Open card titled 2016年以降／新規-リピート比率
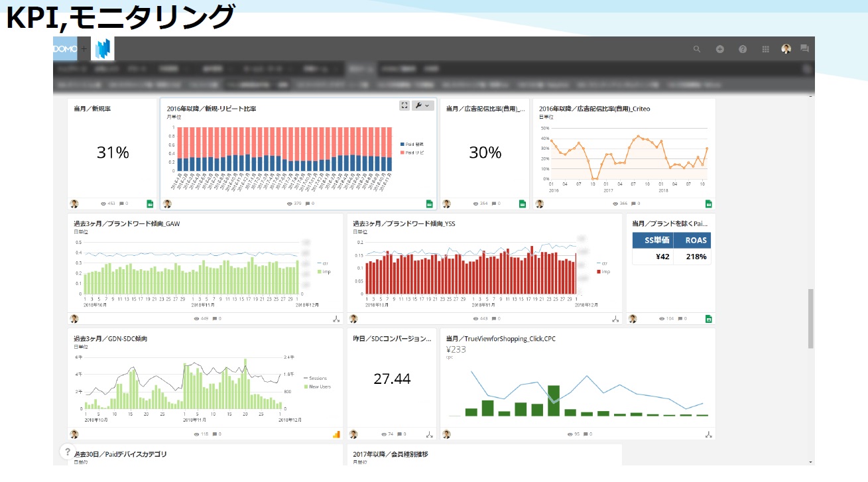 [x=212, y=108]
